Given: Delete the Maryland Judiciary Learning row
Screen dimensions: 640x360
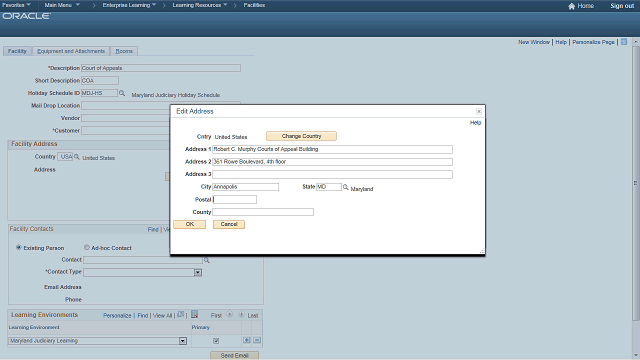Looking at the screenshot, I should point(257,340).
